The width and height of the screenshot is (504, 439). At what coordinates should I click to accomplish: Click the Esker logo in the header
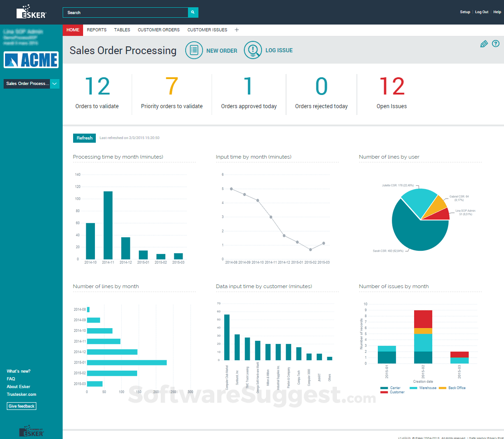click(x=31, y=12)
